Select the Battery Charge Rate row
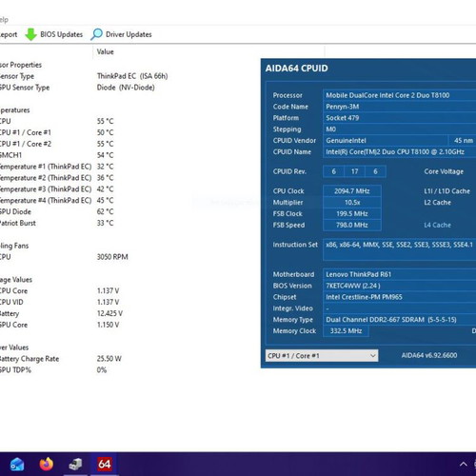476x476 pixels. [x=61, y=359]
